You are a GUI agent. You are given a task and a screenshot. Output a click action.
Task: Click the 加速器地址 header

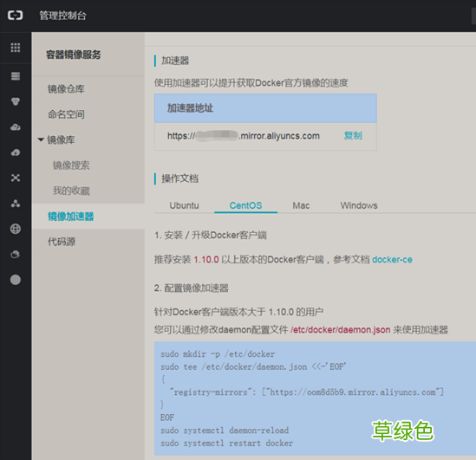(x=190, y=108)
